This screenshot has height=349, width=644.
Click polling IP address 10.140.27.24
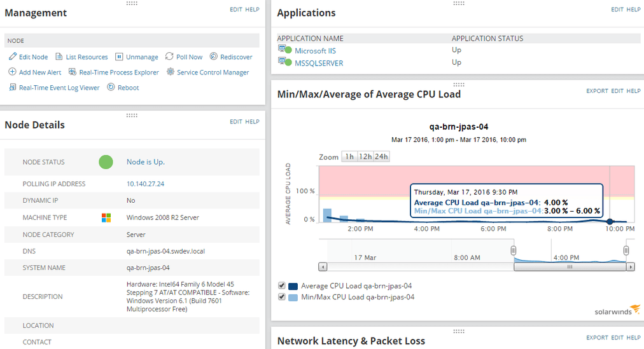point(145,184)
